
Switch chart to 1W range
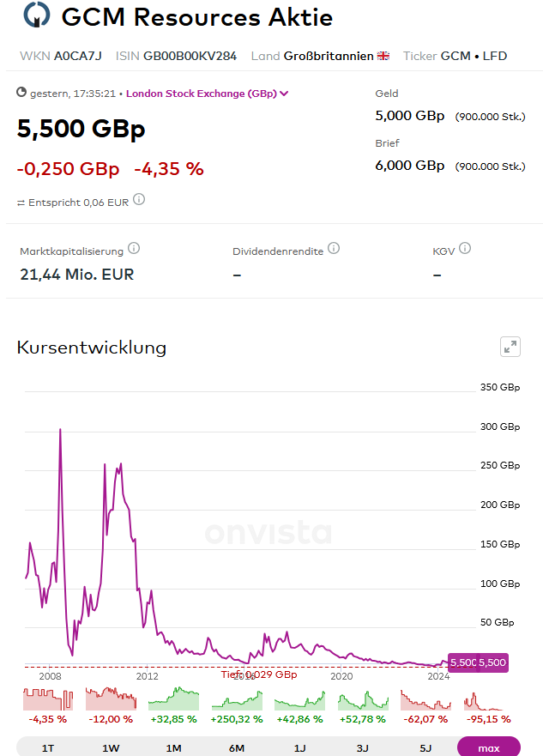click(111, 747)
